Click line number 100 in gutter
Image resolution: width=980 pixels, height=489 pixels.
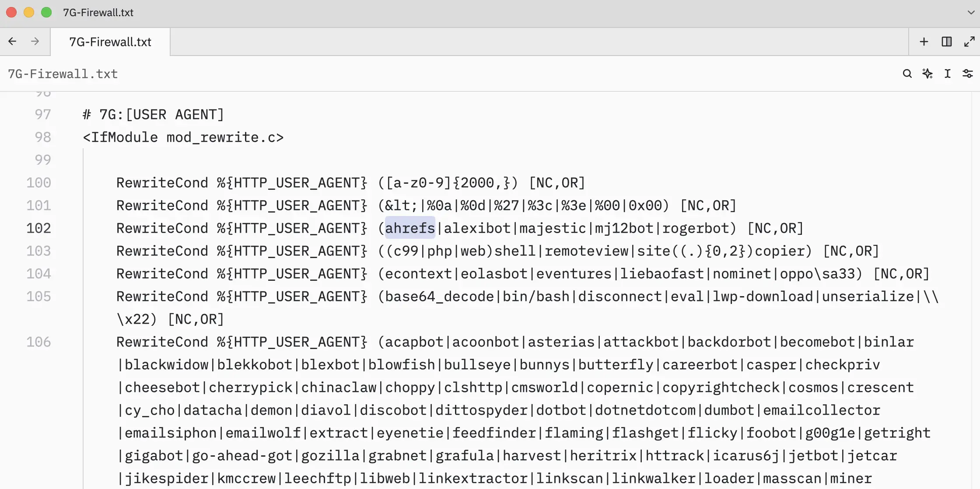[x=38, y=183]
